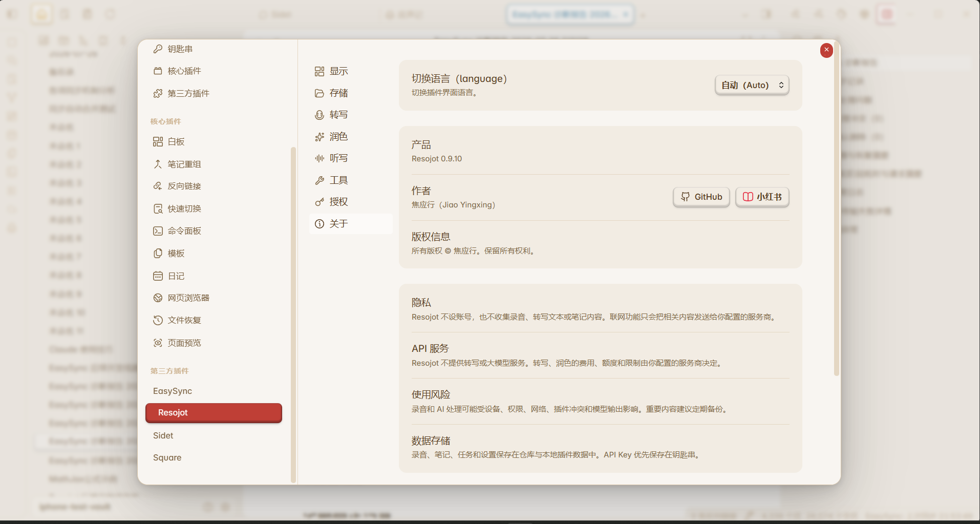
Task: Click the 关于 about info icon
Action: click(x=319, y=224)
